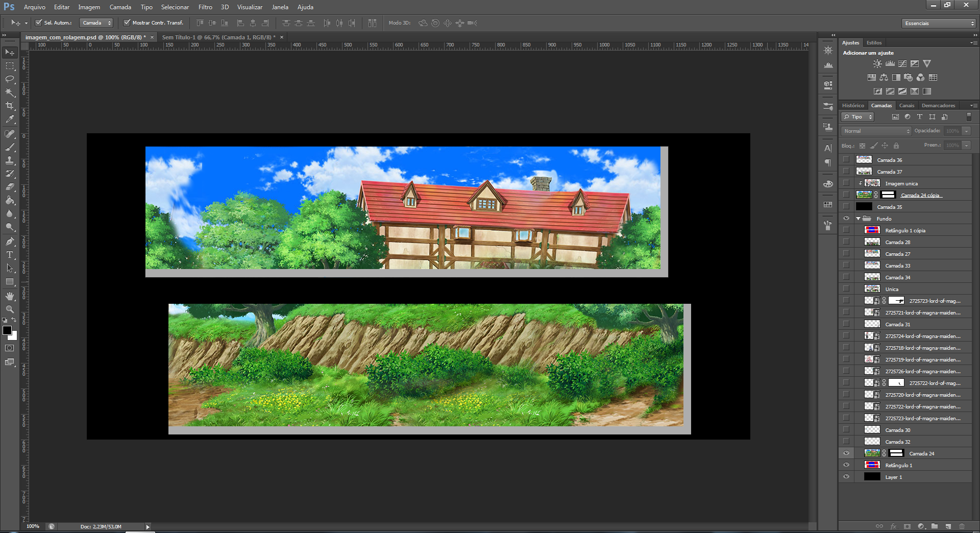
Task: Switch to the Canais tab
Action: click(906, 106)
